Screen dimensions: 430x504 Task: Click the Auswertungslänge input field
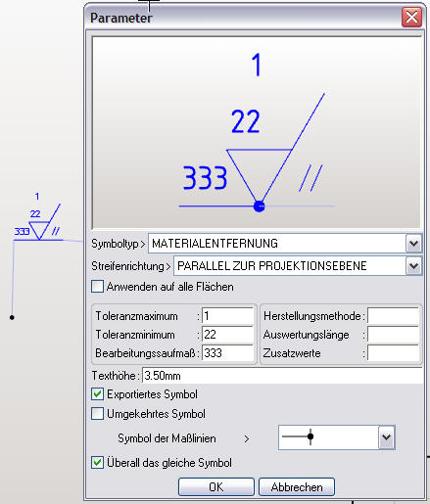pos(393,335)
